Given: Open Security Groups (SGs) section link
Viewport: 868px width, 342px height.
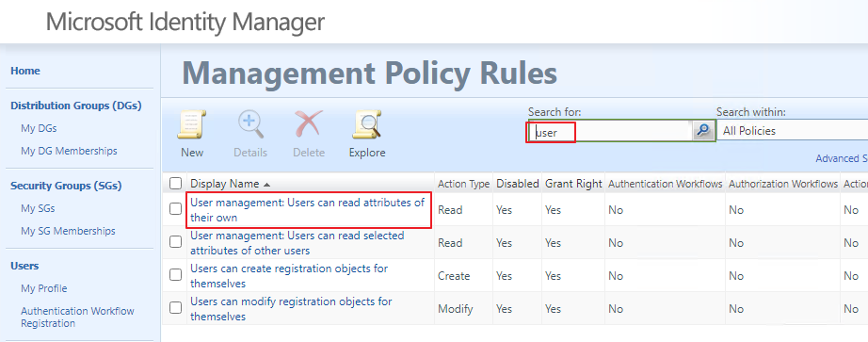Looking at the screenshot, I should coord(66,186).
